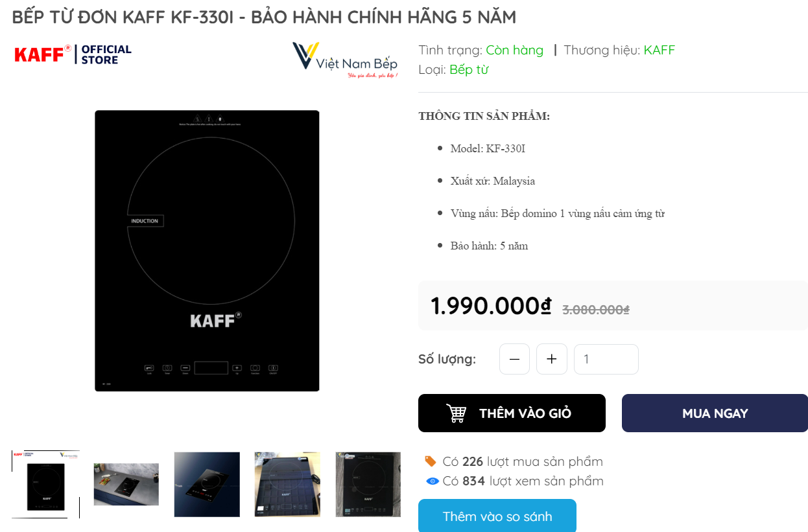Click the Việt Nam Bếp logo
Image resolution: width=808 pixels, height=532 pixels.
point(344,60)
